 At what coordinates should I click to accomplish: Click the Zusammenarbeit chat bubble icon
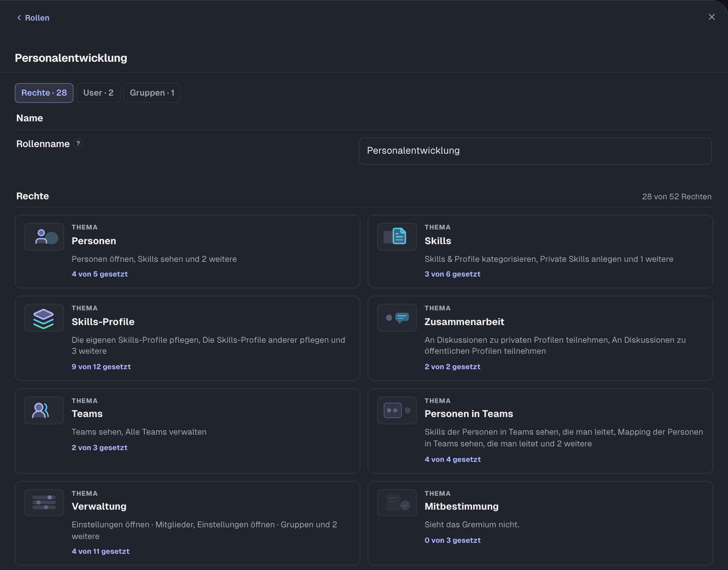point(397,318)
